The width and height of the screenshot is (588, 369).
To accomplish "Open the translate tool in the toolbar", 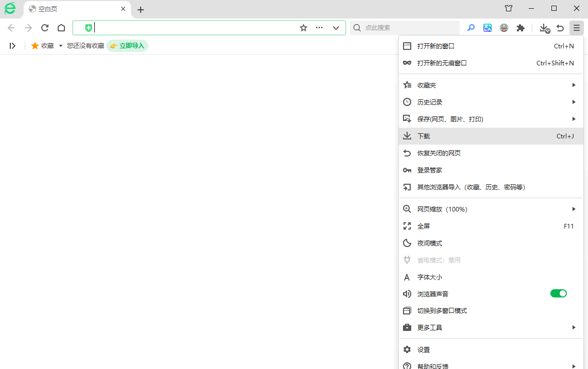I will pyautogui.click(x=488, y=28).
